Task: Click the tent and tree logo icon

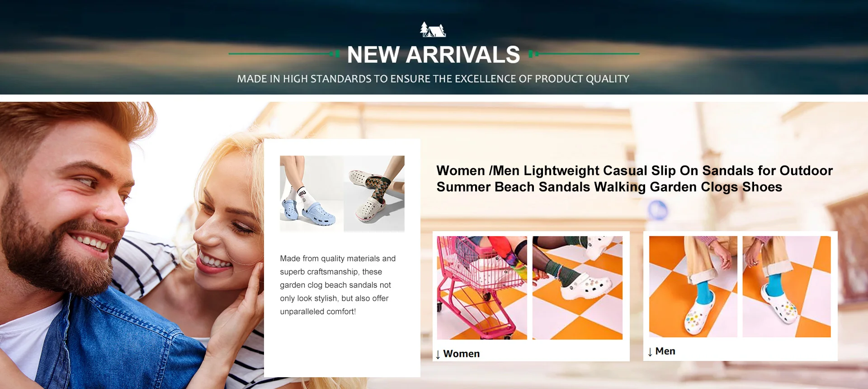Action: coord(433,29)
